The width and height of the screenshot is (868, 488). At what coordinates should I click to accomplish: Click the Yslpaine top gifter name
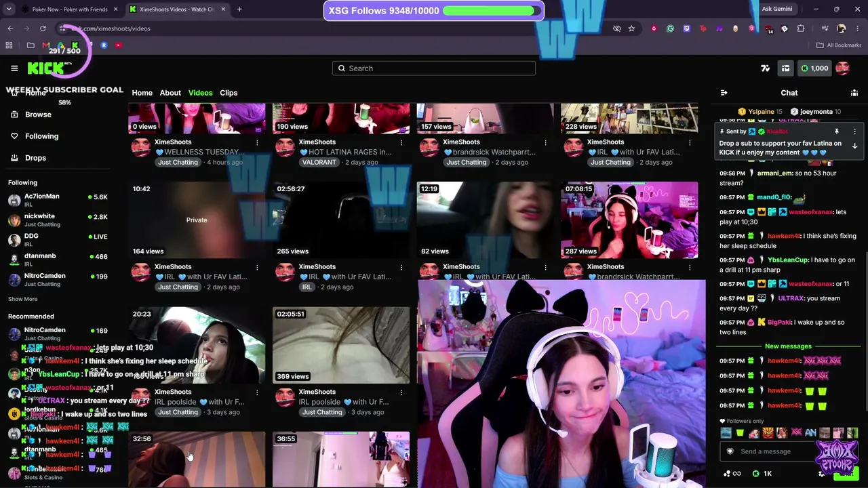[761, 112]
